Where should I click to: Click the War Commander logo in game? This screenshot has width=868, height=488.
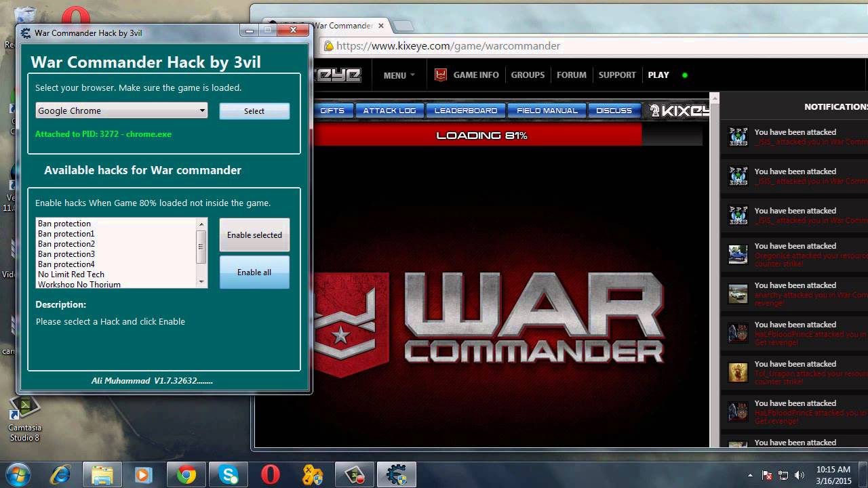point(489,324)
